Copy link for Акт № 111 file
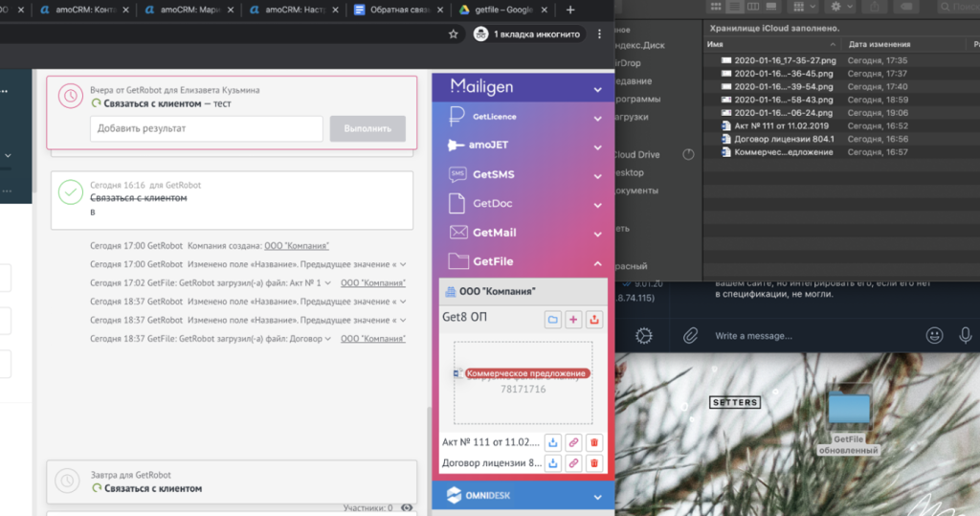Viewport: 980px width, 516px height. (x=573, y=442)
